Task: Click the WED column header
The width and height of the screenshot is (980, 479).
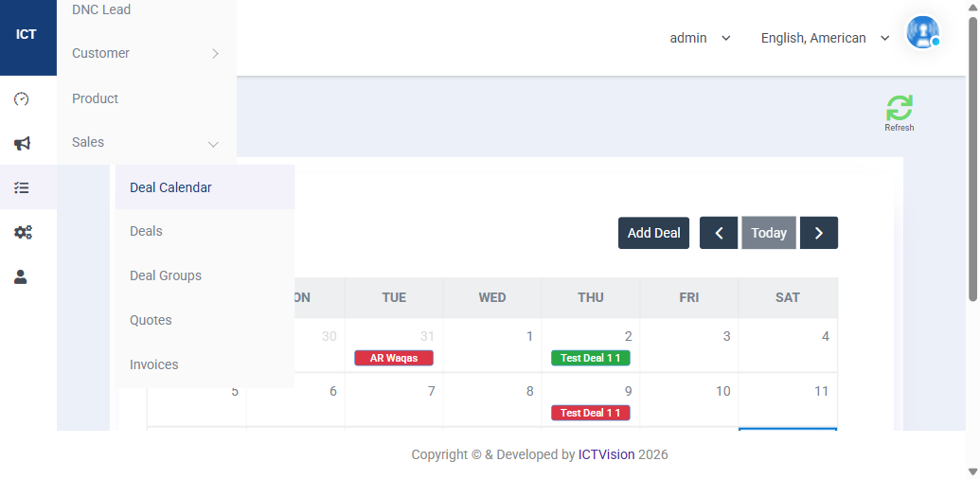Action: pyautogui.click(x=492, y=298)
